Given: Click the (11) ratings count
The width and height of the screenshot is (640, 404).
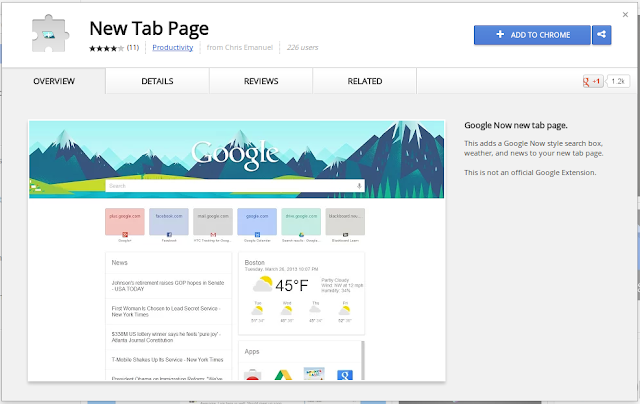Looking at the screenshot, I should coord(133,47).
